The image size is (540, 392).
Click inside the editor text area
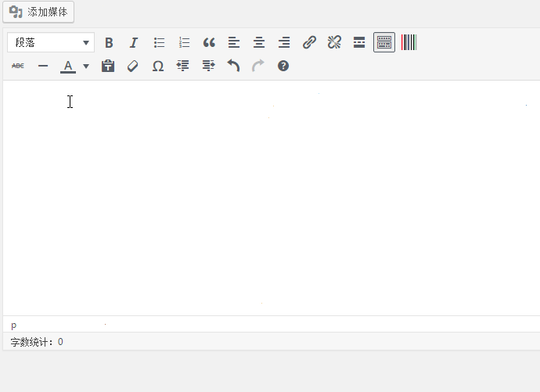point(270,196)
